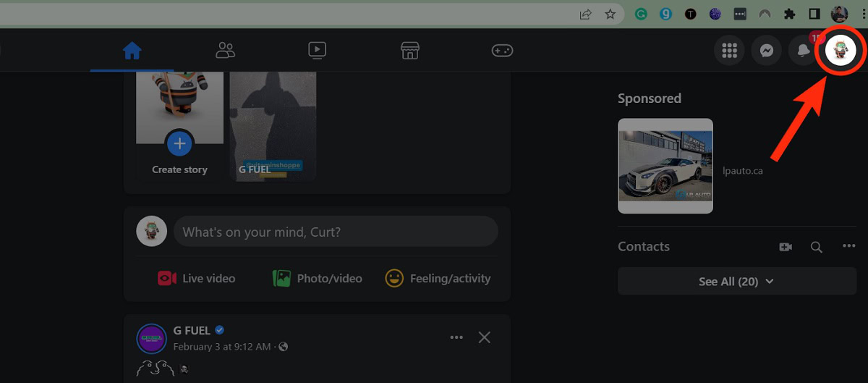
Task: Go to the Facebook Home tab
Action: [132, 51]
